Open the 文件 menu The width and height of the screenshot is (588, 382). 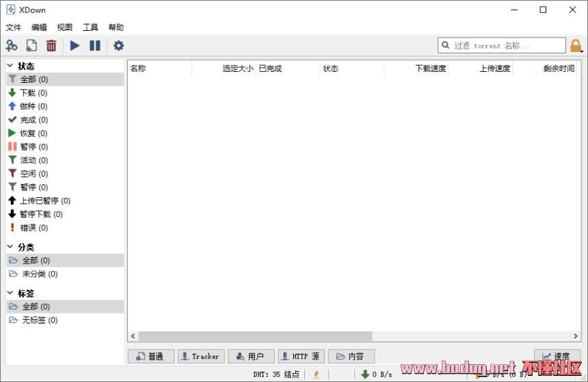coord(14,27)
